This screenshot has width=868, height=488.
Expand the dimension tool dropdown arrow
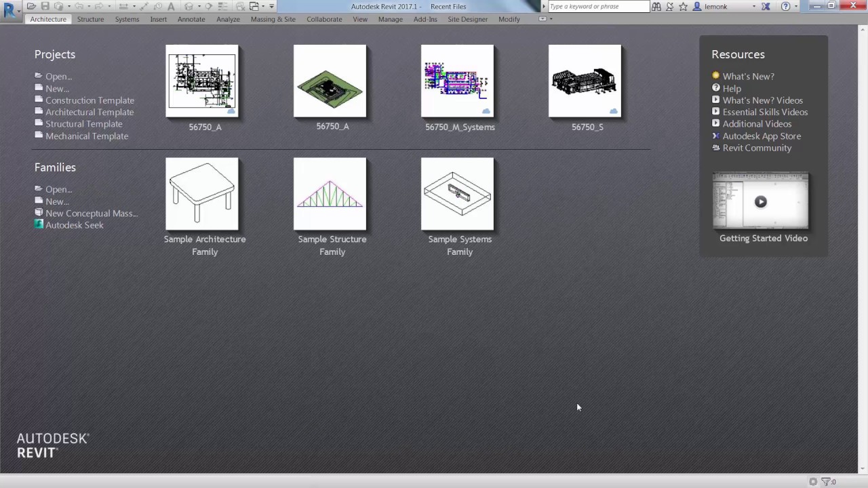coord(134,6)
